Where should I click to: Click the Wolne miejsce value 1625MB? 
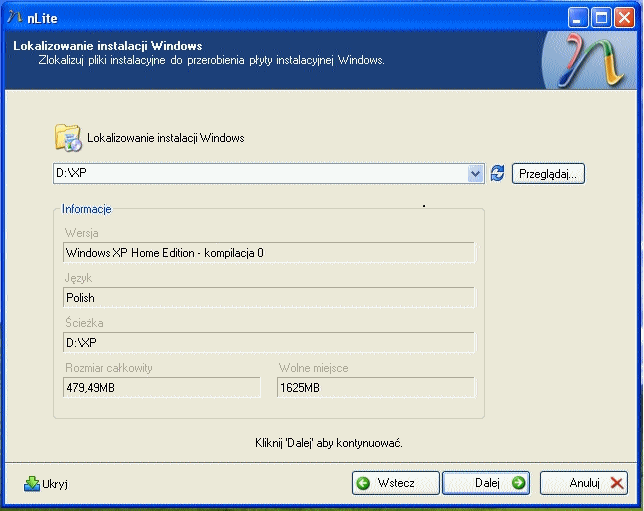[x=377, y=387]
